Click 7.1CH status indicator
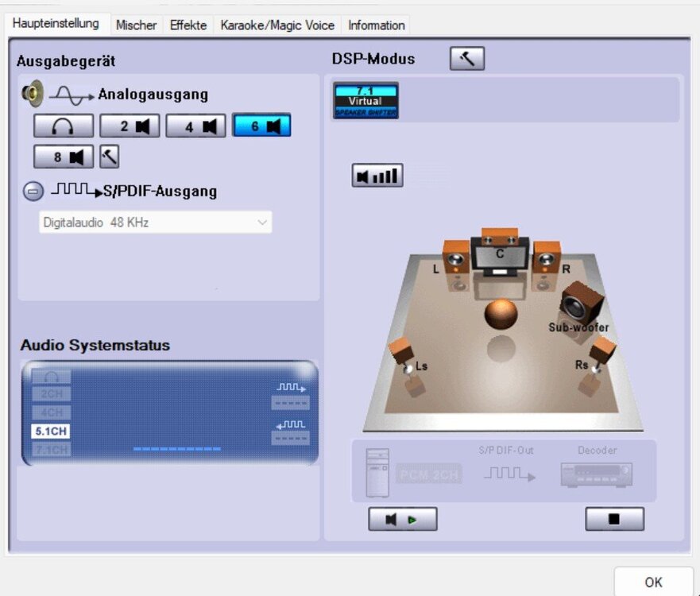 click(50, 450)
